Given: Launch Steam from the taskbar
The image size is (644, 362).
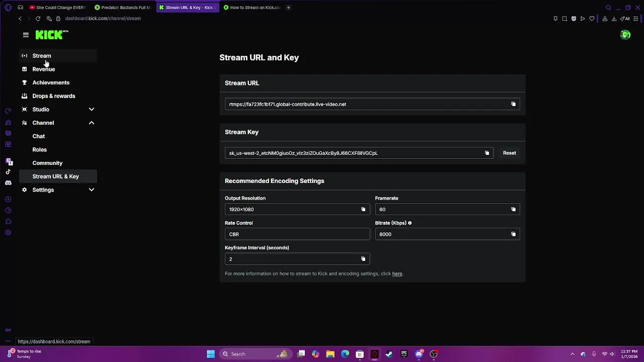Looking at the screenshot, I should click(389, 354).
